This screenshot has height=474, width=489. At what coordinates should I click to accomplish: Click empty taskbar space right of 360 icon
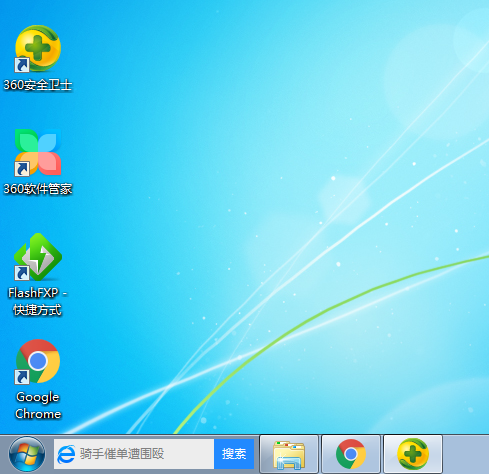click(x=466, y=454)
